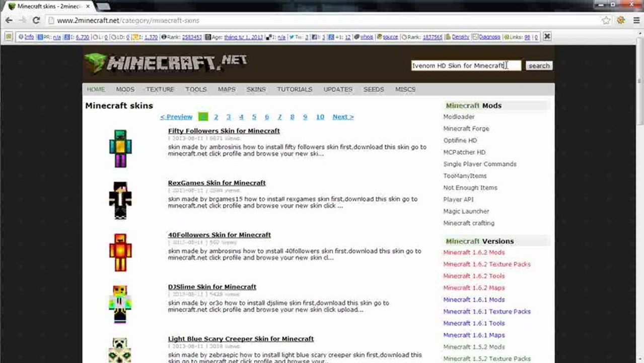Go to page 2 of skins

(216, 117)
